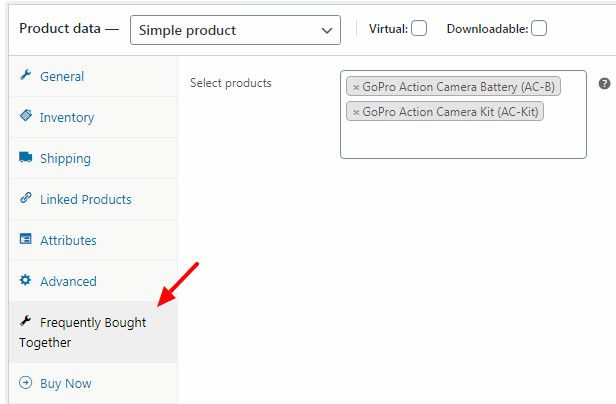This screenshot has width=616, height=404.
Task: Click the Buy Now arrow icon
Action: tap(26, 383)
